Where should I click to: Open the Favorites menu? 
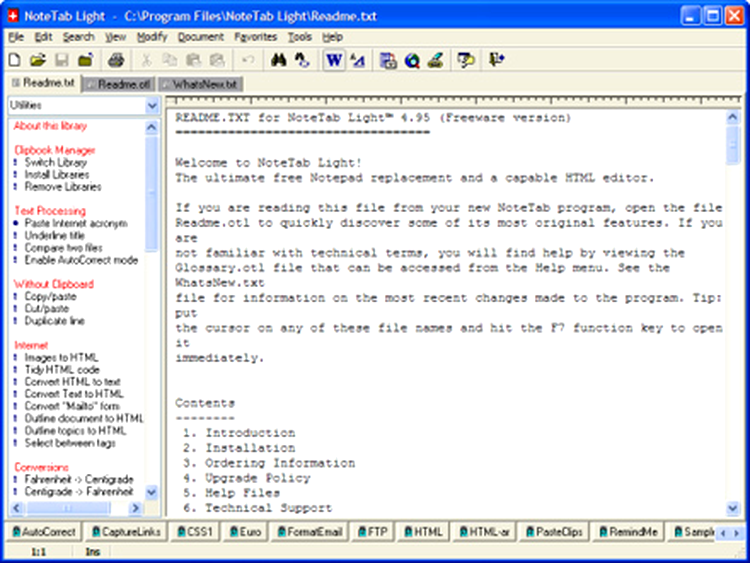coord(255,37)
